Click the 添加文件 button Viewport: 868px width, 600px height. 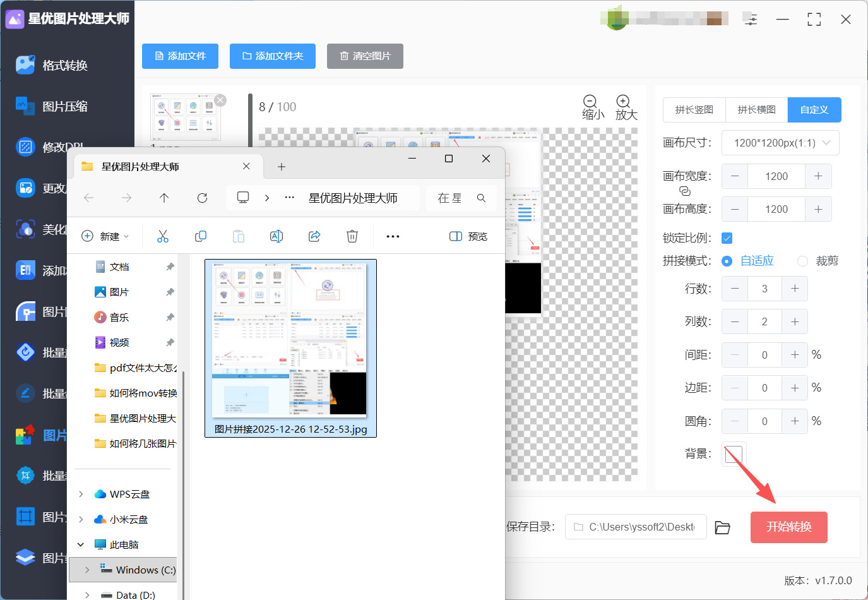[180, 56]
